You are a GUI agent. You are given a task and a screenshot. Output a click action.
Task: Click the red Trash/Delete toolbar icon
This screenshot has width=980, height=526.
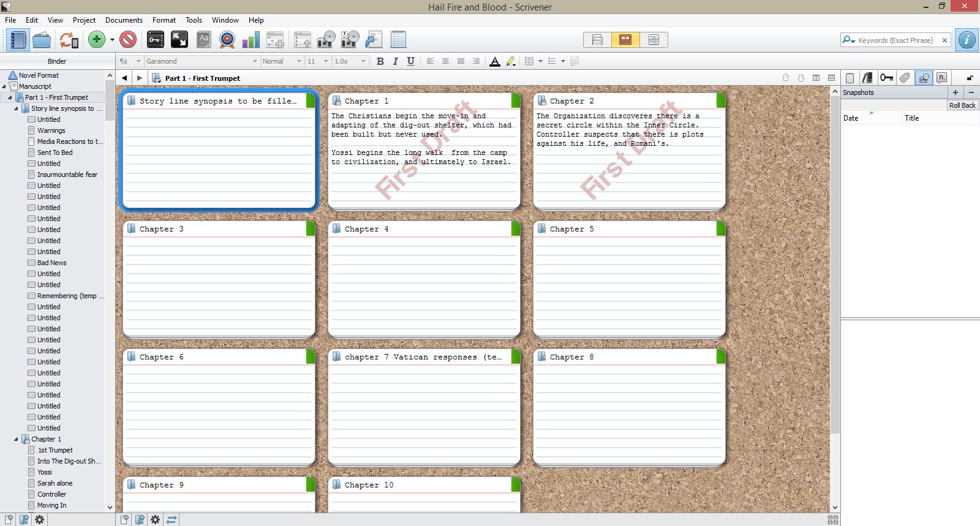[x=128, y=40]
